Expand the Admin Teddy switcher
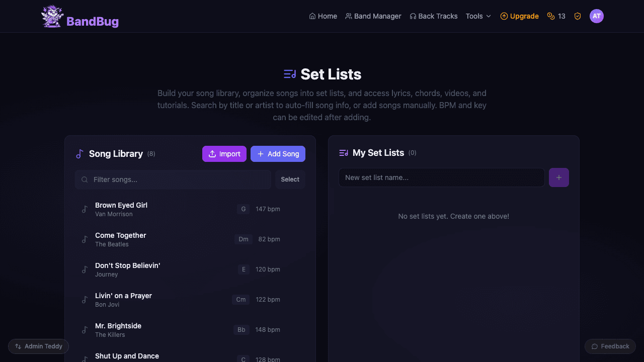 pos(38,346)
